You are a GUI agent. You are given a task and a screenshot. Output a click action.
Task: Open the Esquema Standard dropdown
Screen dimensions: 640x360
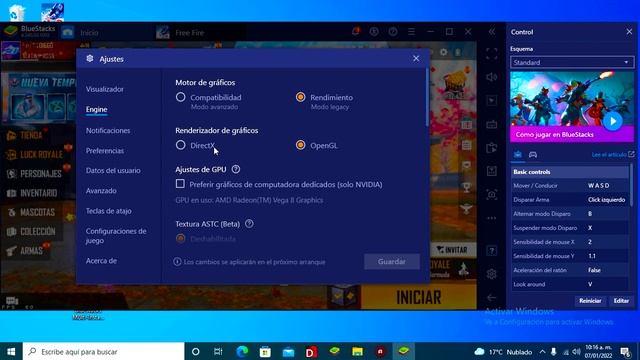coord(572,62)
